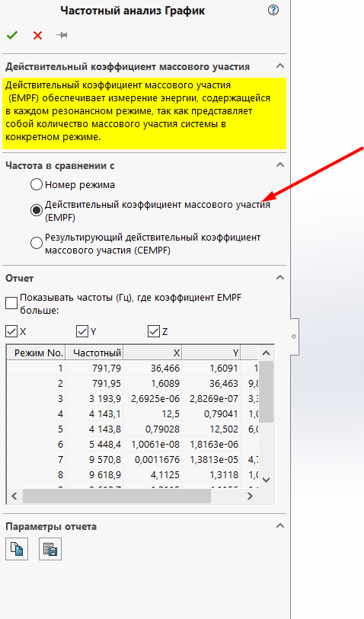This screenshot has height=619, width=364.
Task: Click X value 1,6089 in mode 2
Action: coord(152,383)
